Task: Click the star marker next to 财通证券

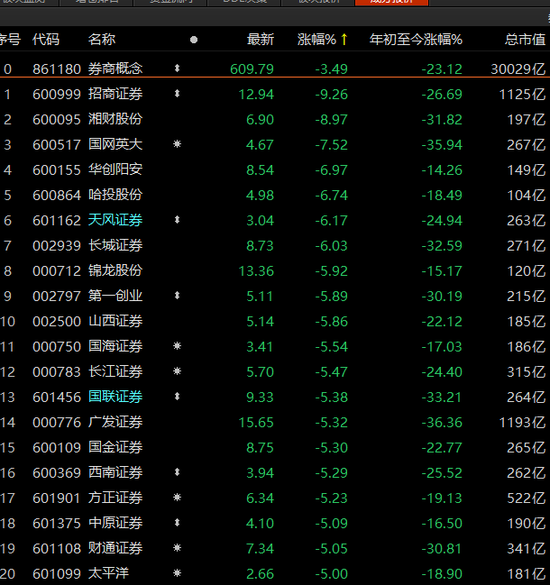Action: [177, 548]
